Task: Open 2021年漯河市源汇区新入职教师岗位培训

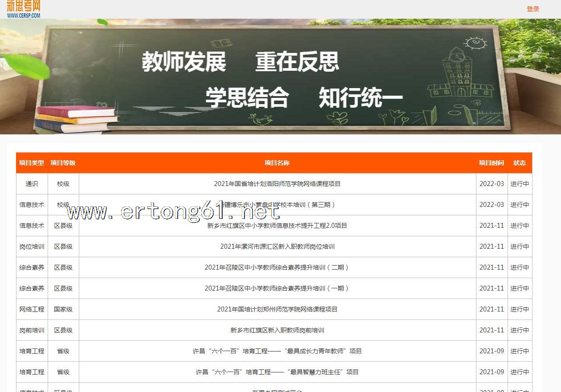Action: pyautogui.click(x=277, y=247)
